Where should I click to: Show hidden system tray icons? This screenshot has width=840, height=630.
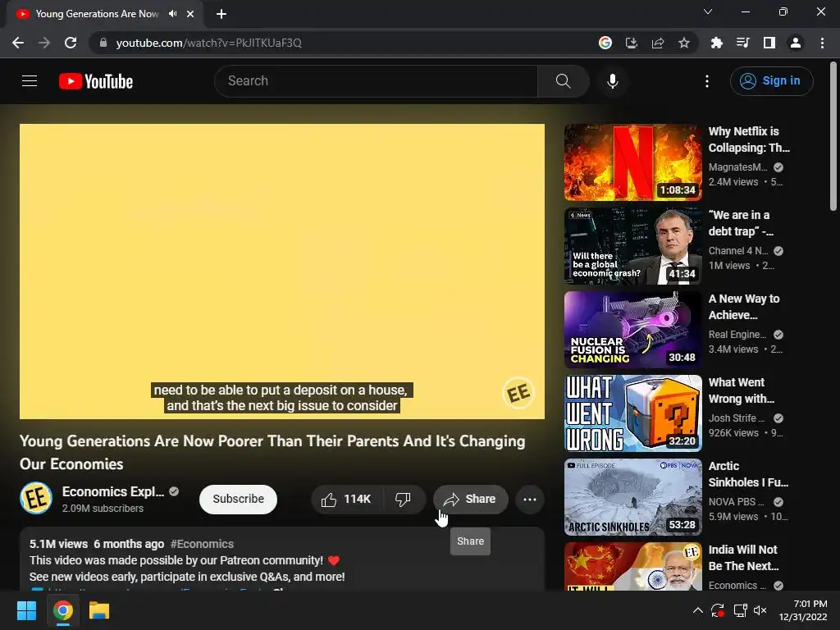[x=697, y=610]
